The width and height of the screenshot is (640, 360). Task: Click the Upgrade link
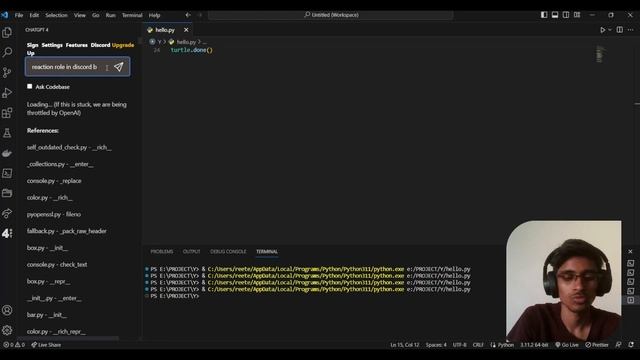[123, 45]
